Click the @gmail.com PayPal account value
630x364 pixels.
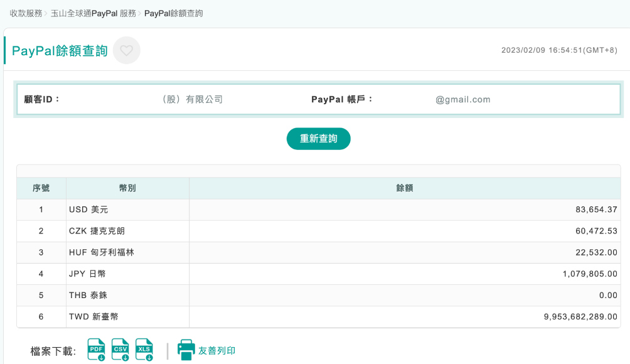pos(463,99)
